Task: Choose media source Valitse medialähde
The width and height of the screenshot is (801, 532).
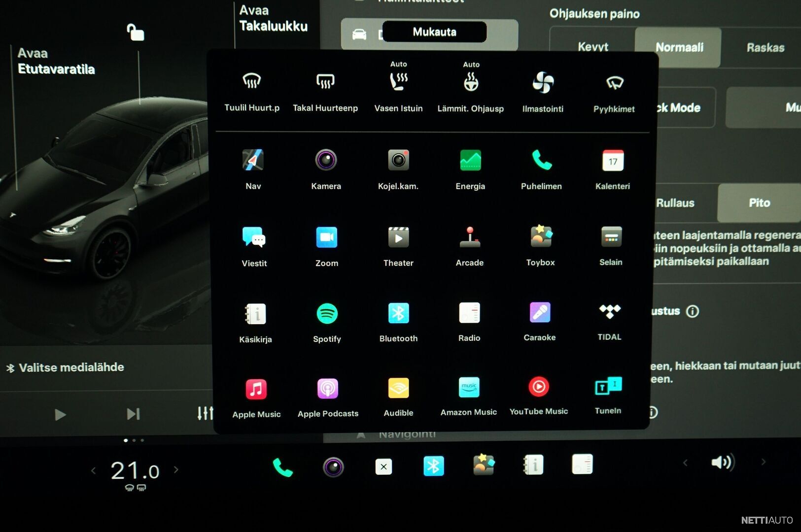Action: [65, 367]
